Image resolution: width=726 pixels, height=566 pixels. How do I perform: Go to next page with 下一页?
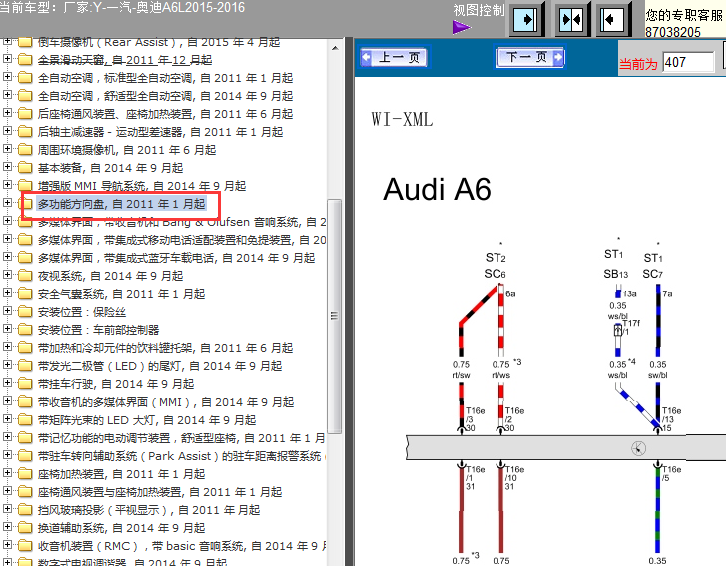[x=530, y=57]
